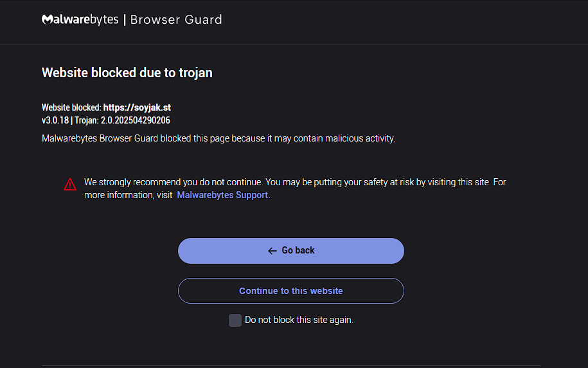Screen dimensions: 588x368
Task: Click the v3.0.18 version text
Action: pos(55,120)
